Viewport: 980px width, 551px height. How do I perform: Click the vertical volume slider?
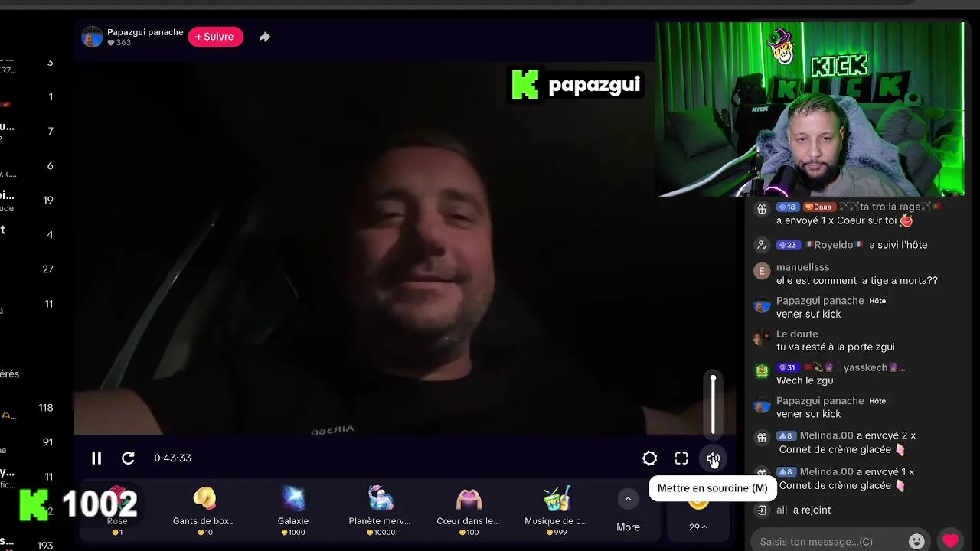click(x=713, y=404)
